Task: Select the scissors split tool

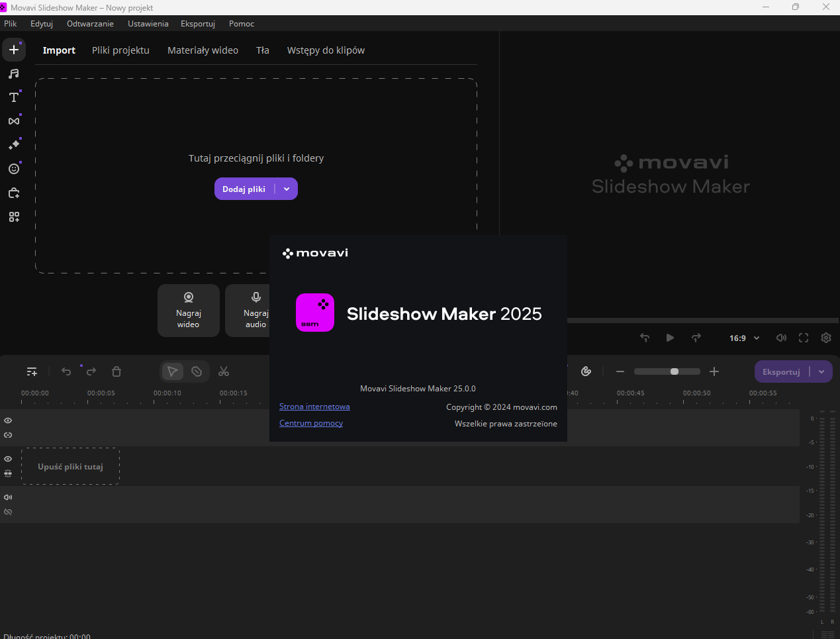Action: point(224,371)
